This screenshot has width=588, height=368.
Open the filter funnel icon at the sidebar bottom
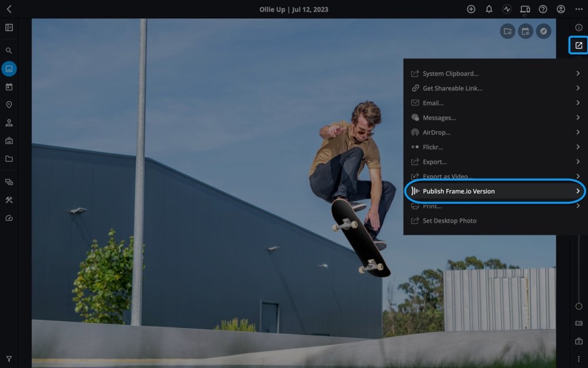coord(9,359)
